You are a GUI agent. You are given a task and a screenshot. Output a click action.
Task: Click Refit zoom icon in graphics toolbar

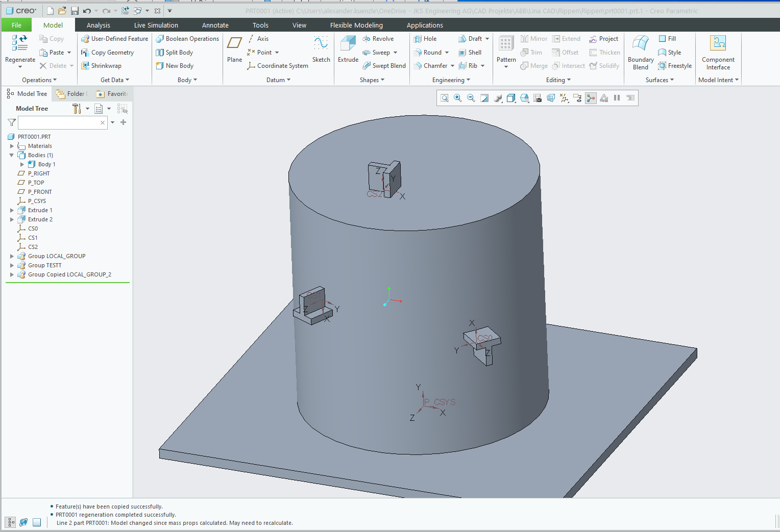click(x=445, y=98)
